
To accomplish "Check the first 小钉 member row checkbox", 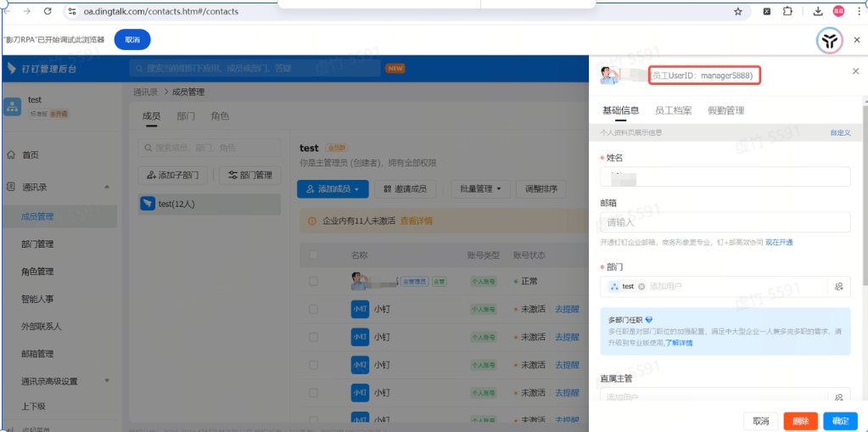I will (x=314, y=310).
